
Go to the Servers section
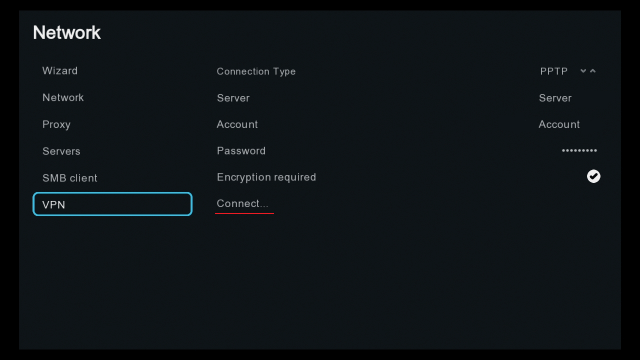61,151
